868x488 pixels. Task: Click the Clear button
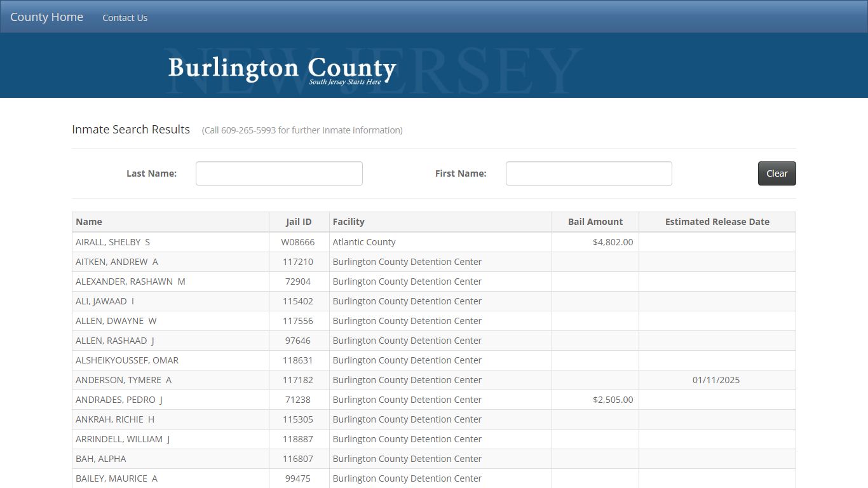point(776,173)
